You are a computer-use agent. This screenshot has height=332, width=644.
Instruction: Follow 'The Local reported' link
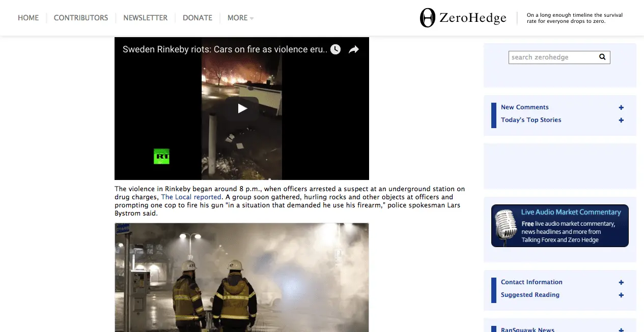[x=191, y=197]
